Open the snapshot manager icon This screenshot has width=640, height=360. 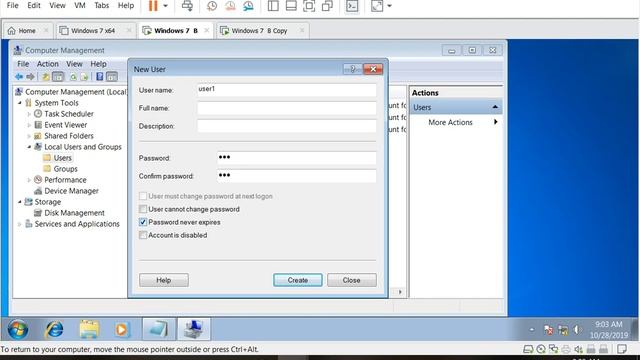248,6
